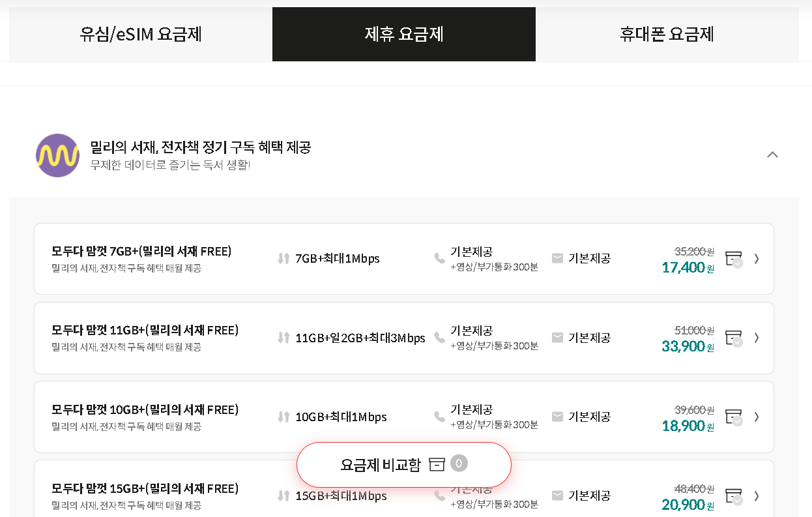The image size is (812, 517).
Task: Click the phone icon on the 7GB+ plan row
Action: [440, 258]
